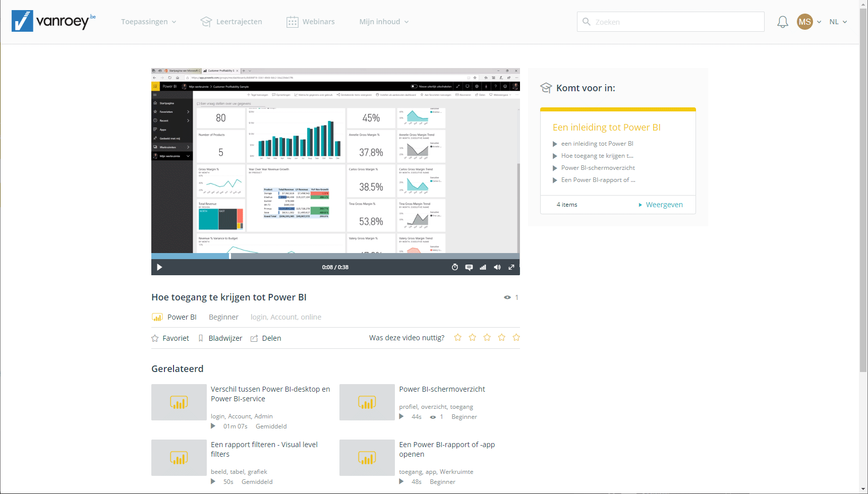This screenshot has height=494, width=868.
Task: Click the page vertical scrollbar
Action: [x=863, y=190]
